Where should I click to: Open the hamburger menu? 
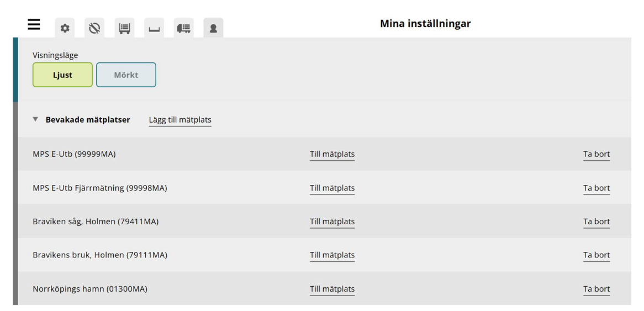click(x=34, y=25)
